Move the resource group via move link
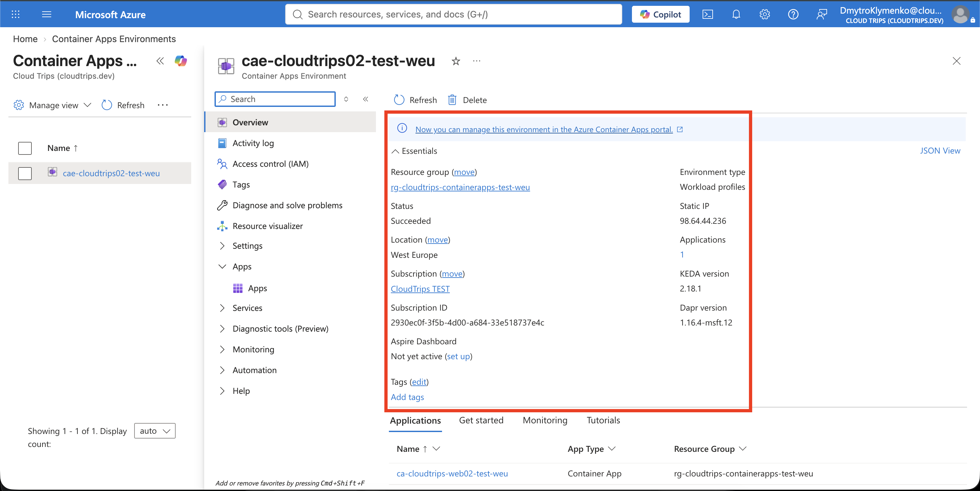This screenshot has width=980, height=491. (x=464, y=172)
